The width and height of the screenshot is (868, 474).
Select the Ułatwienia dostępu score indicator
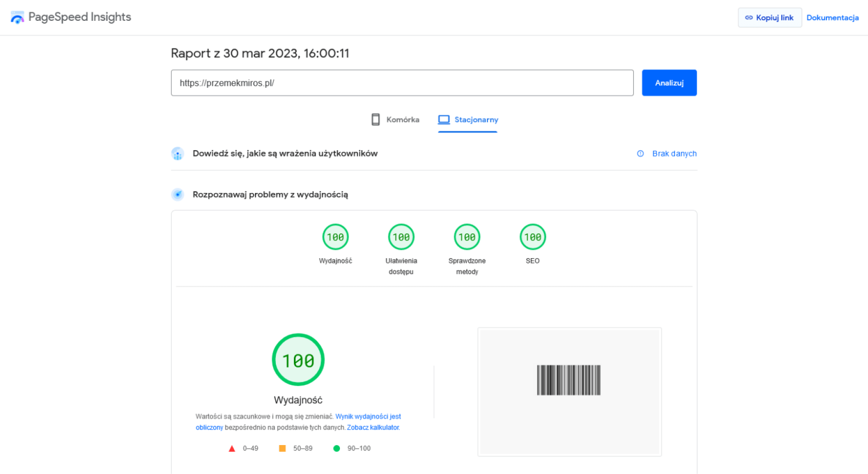pos(401,237)
